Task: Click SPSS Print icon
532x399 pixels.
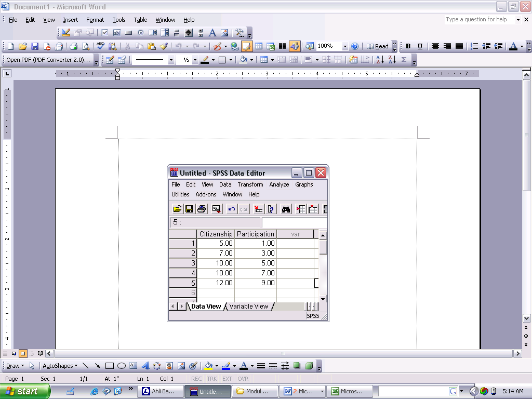Action: [202, 209]
